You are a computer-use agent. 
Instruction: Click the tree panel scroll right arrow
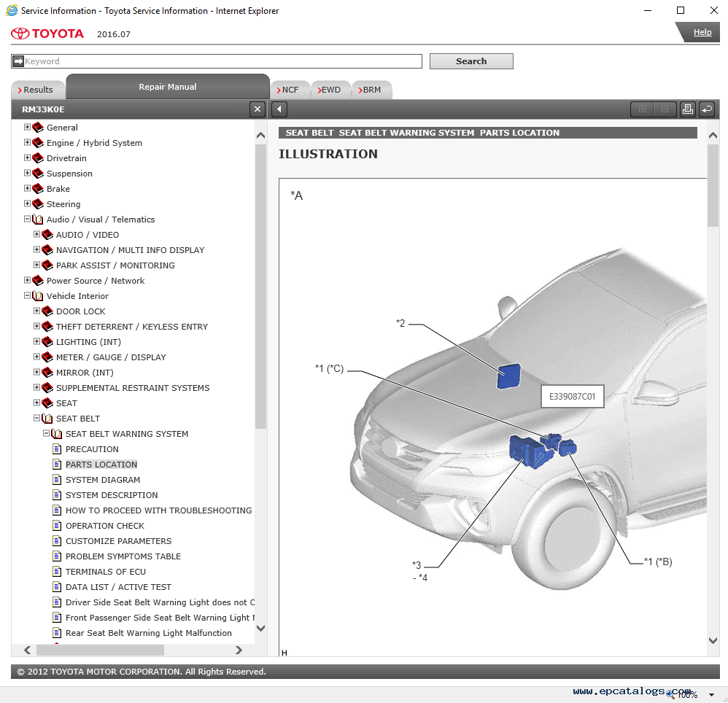(x=239, y=650)
